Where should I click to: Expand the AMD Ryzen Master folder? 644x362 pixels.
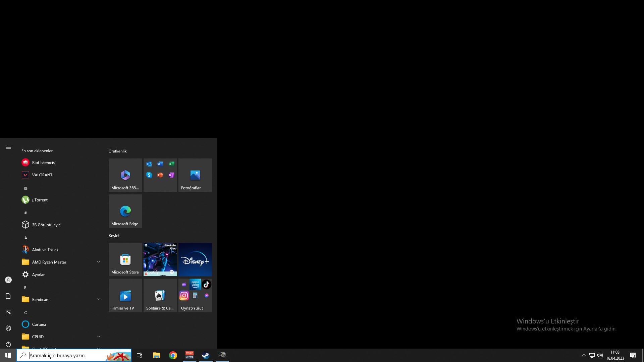[60, 262]
